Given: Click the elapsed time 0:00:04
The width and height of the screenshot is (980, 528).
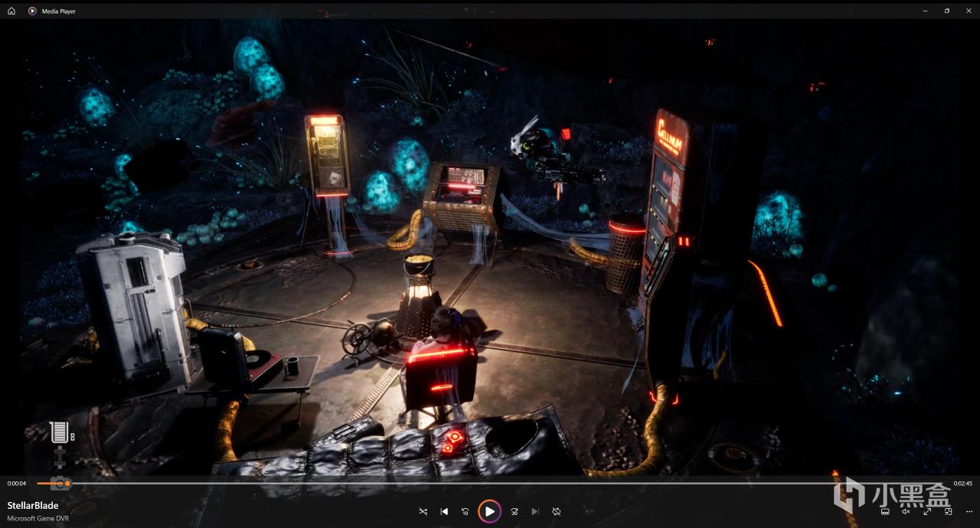Looking at the screenshot, I should tap(17, 484).
